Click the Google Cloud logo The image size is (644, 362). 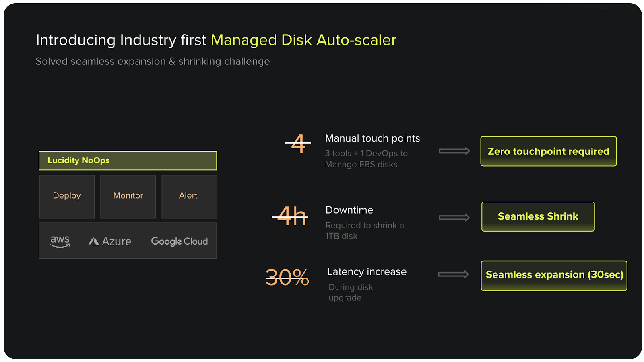coord(179,241)
